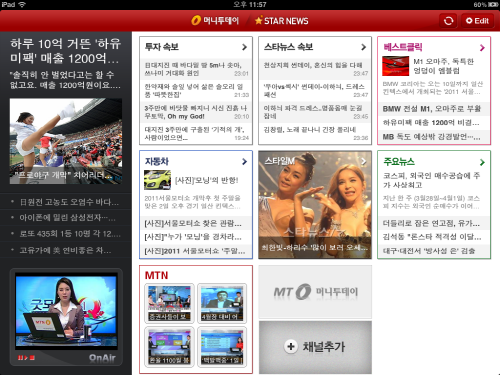Tap the plus icon next to 채널추가
Image resolution: width=500 pixels, height=375 pixels.
click(291, 347)
